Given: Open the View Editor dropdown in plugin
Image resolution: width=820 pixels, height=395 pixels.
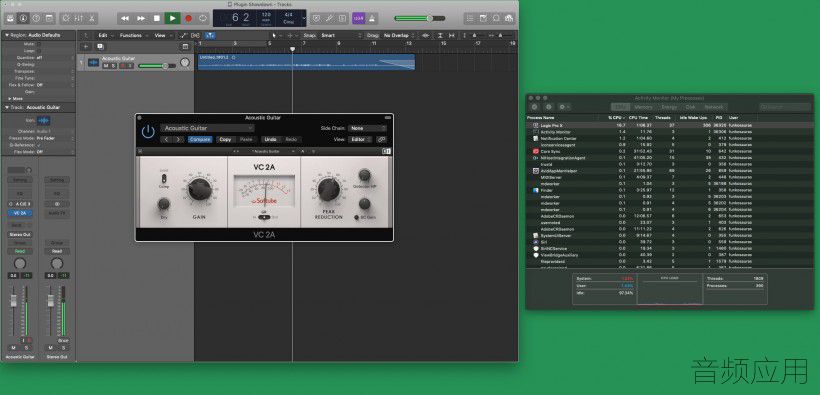Looking at the screenshot, I should 361,140.
